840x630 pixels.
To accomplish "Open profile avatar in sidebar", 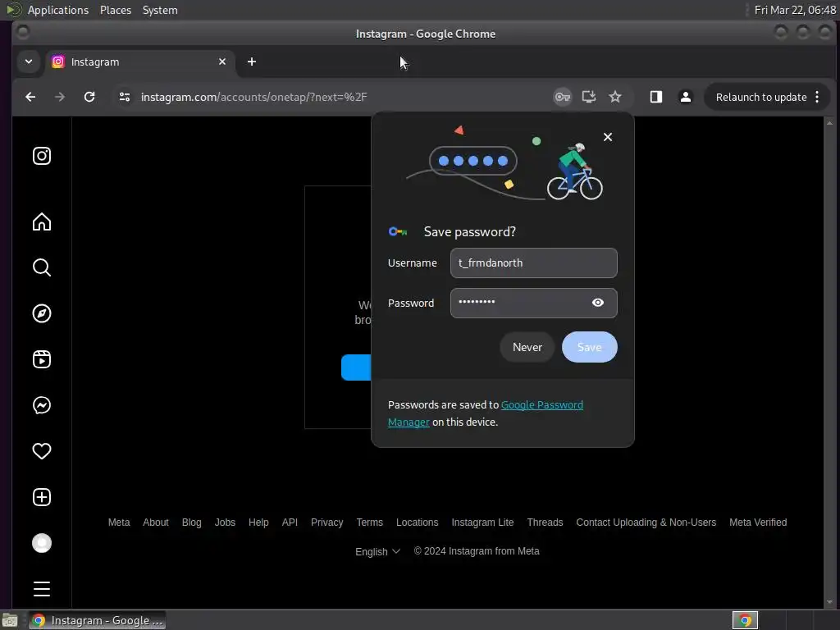I will [42, 543].
